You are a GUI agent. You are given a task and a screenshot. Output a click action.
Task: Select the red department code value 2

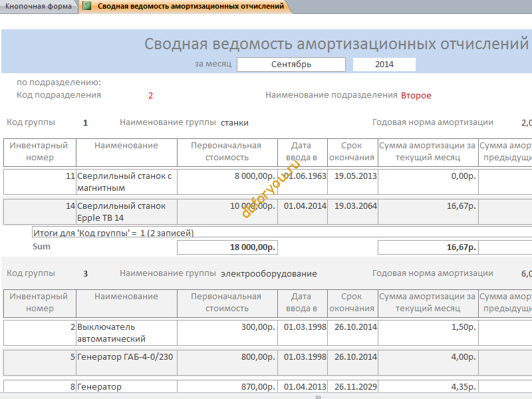(x=150, y=95)
